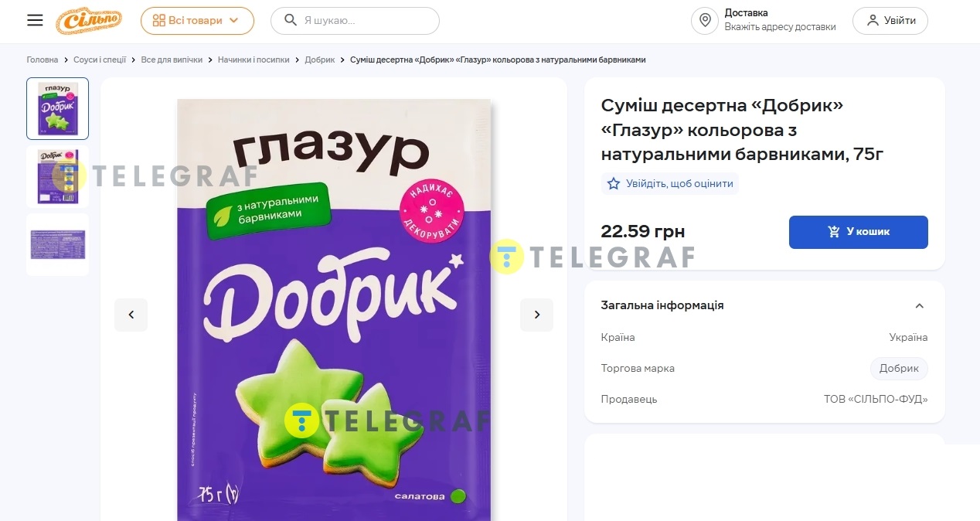Show the previous product image
The height and width of the screenshot is (521, 980).
(x=131, y=315)
